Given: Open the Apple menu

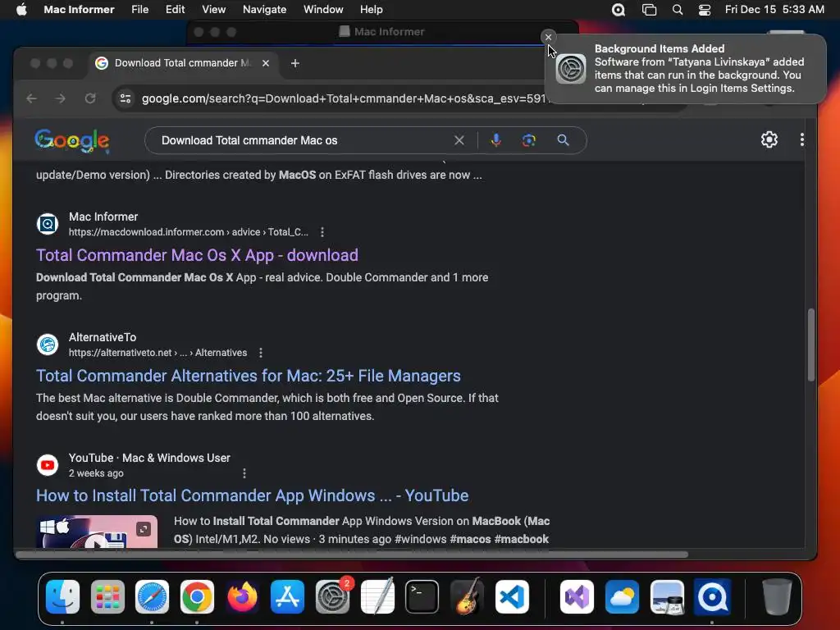Looking at the screenshot, I should click(x=21, y=10).
